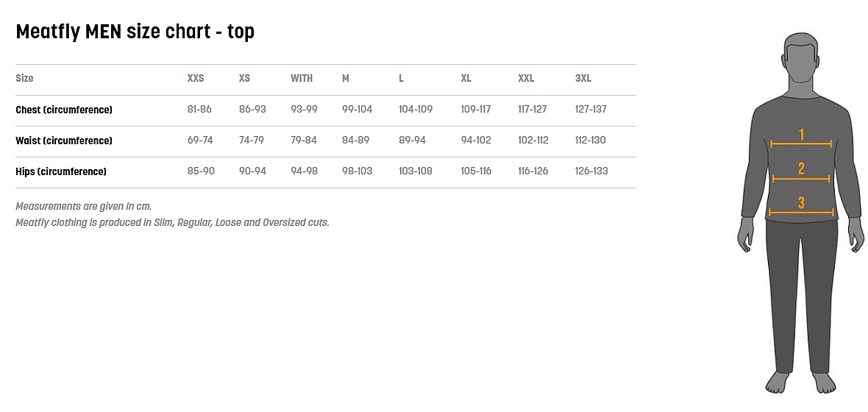Screen dimensions: 868x412
Task: Select the XS size column header
Action: point(245,79)
